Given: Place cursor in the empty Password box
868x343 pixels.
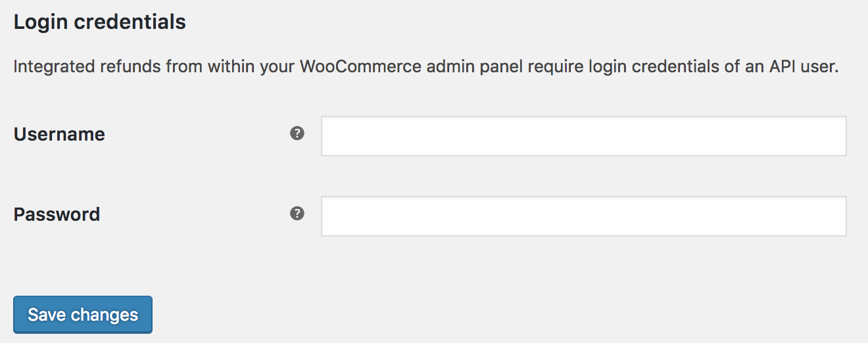Looking at the screenshot, I should pos(583,216).
